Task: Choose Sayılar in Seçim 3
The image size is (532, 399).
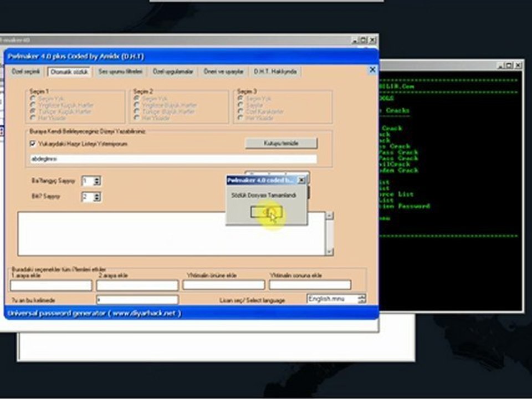Action: pos(241,105)
